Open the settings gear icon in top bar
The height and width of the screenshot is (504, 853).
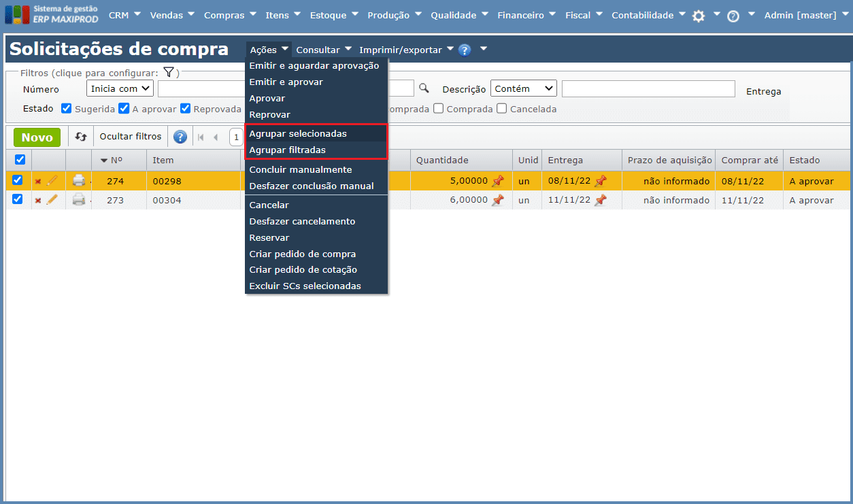pos(699,16)
